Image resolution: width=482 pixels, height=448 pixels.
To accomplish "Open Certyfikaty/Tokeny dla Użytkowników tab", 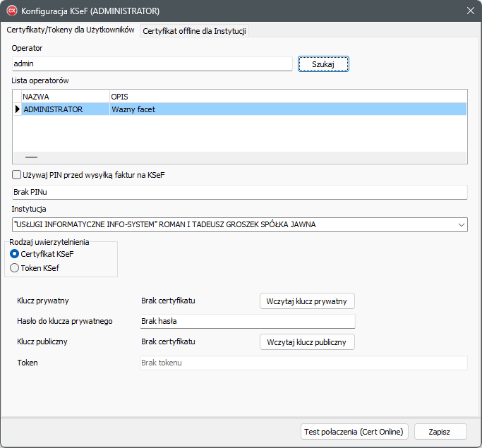I will [71, 30].
